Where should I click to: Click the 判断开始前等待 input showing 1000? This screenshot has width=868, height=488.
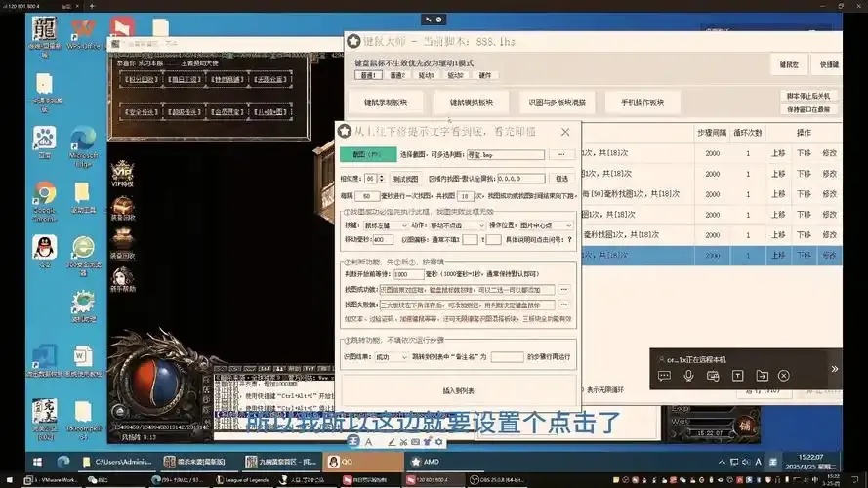(408, 274)
